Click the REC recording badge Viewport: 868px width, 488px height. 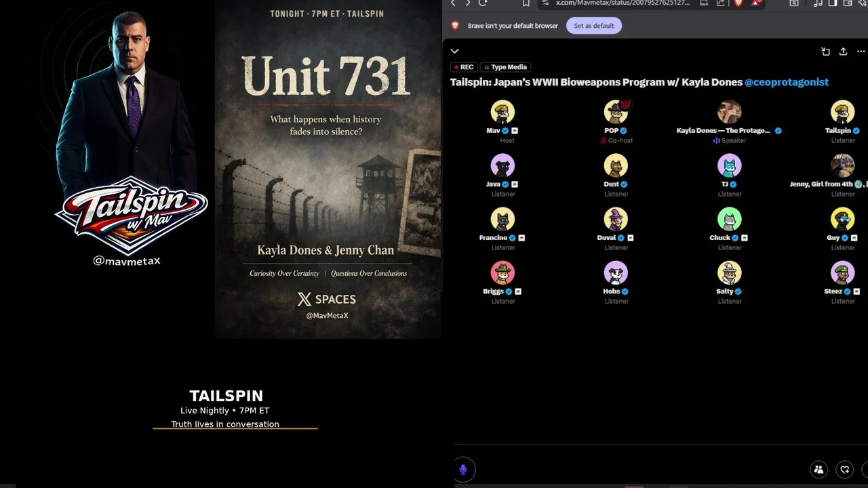(x=463, y=67)
